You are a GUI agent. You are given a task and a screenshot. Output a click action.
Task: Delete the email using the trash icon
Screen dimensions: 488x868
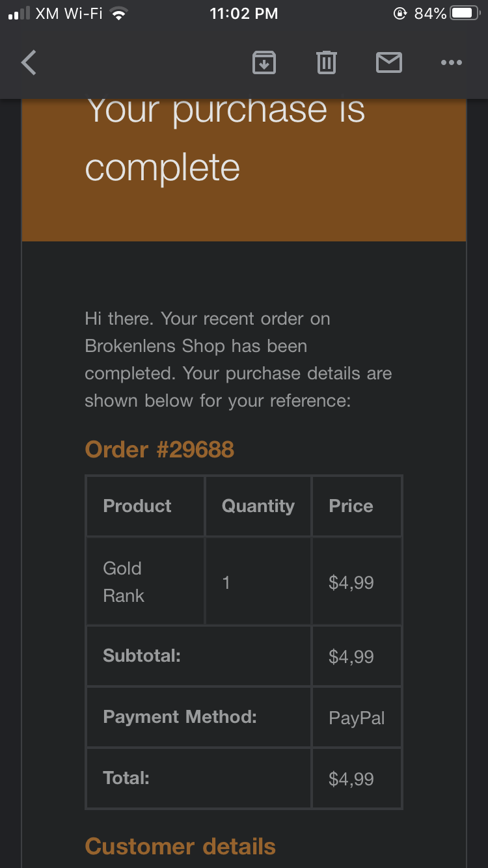(x=326, y=62)
